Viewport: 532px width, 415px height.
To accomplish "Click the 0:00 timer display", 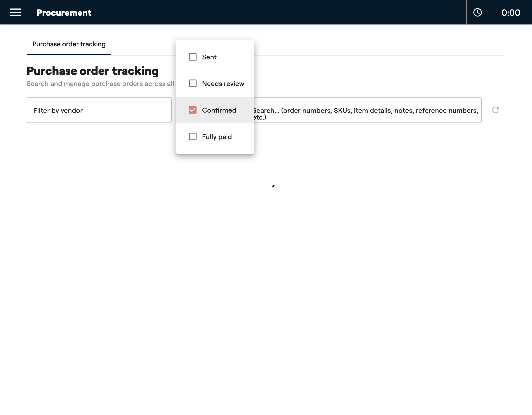I will coord(510,13).
